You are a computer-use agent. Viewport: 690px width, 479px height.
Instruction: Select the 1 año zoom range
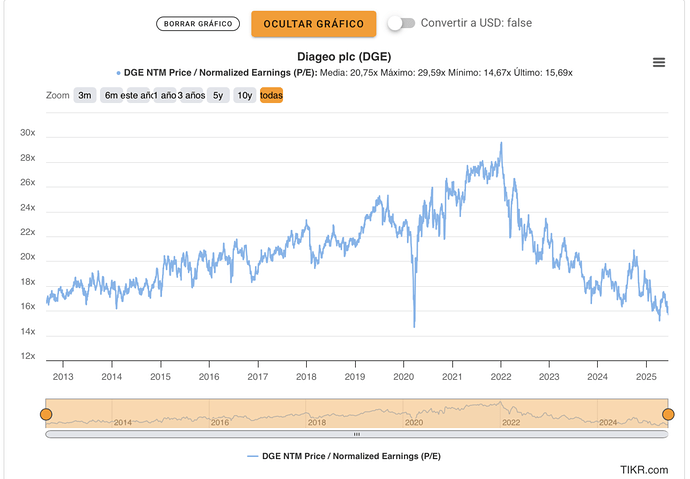(165, 95)
